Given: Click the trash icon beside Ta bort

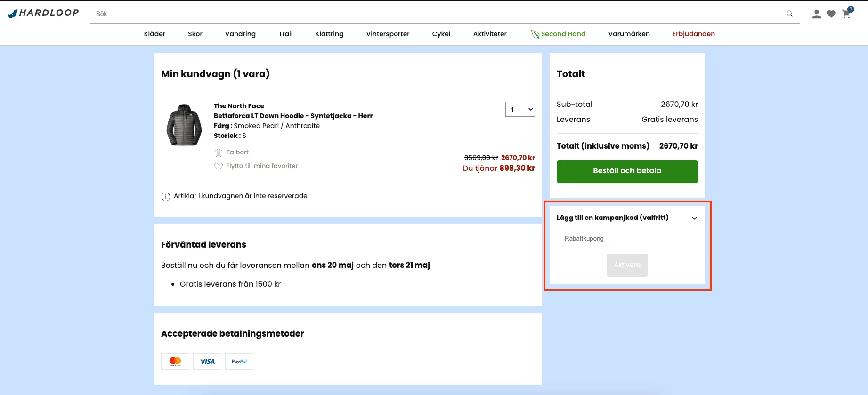Looking at the screenshot, I should coord(219,153).
